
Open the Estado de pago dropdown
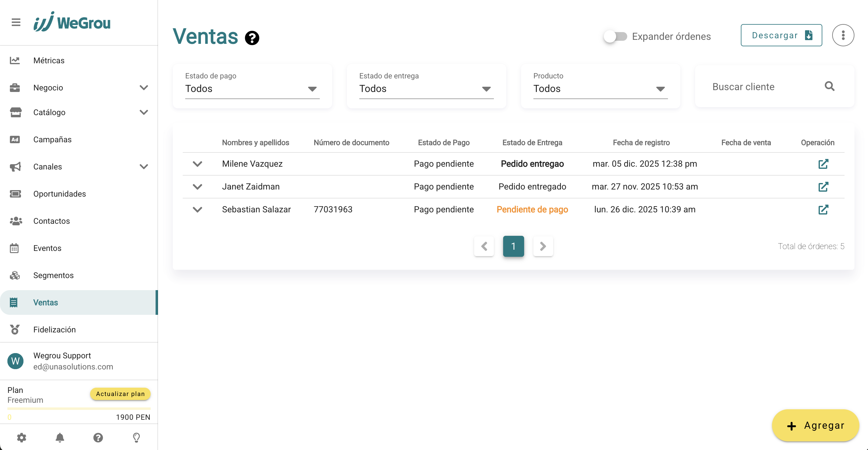pos(252,89)
